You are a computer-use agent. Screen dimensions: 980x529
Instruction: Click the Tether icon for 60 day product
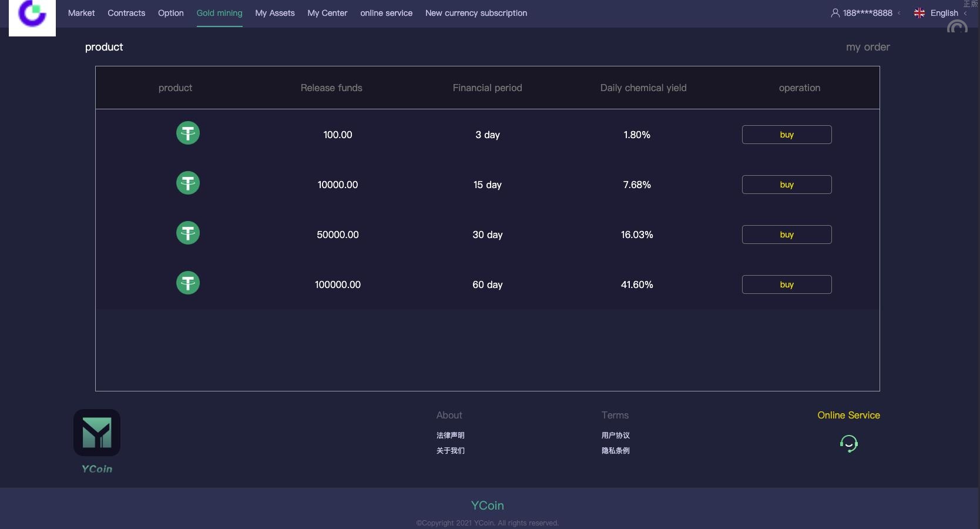[188, 283]
